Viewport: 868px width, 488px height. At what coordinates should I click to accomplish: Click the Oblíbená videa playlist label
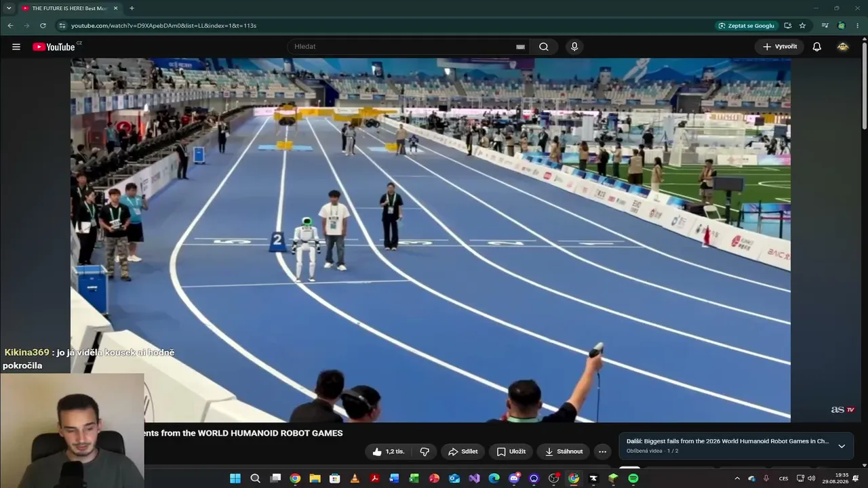[x=644, y=451]
